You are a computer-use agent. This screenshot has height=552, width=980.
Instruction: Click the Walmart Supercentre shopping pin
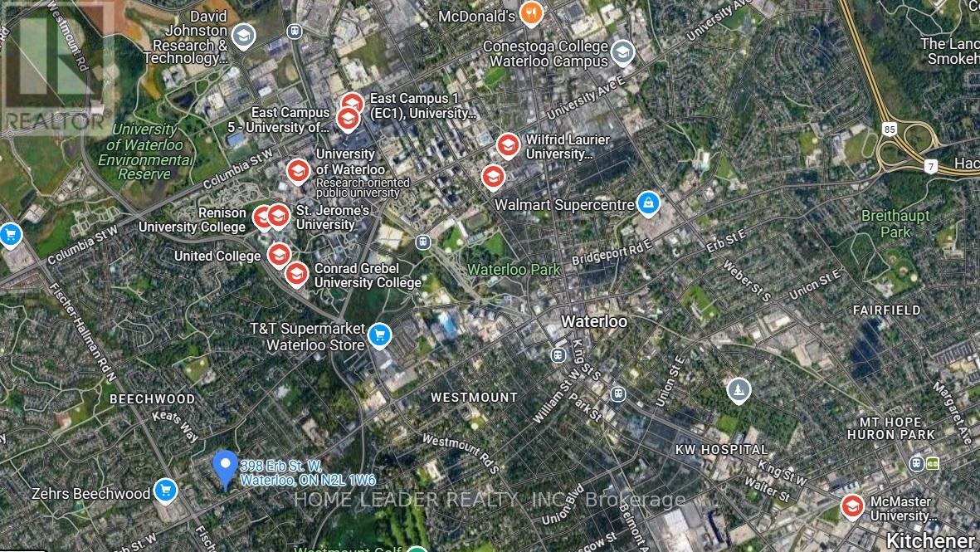(648, 203)
